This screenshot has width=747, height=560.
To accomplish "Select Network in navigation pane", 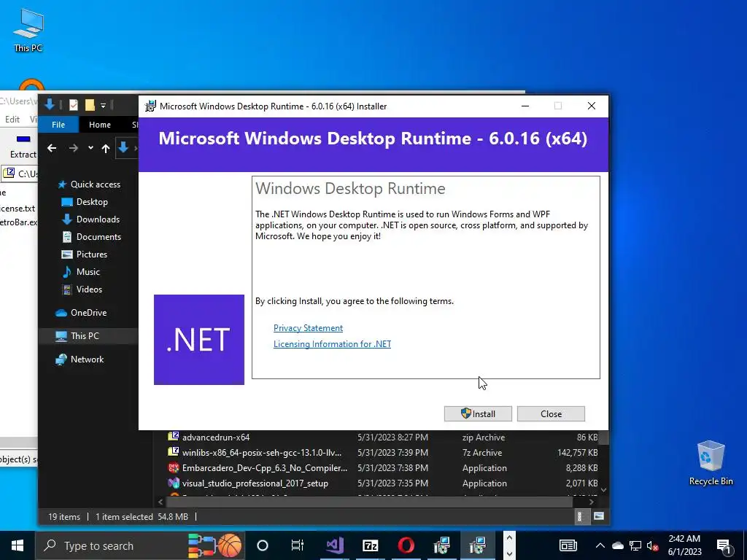I will pos(87,359).
